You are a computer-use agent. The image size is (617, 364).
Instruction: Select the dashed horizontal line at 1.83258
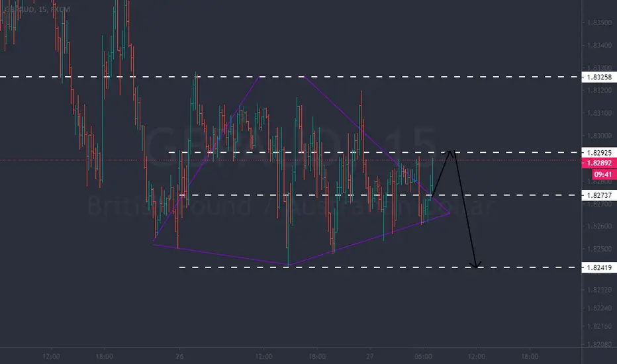tap(291, 77)
